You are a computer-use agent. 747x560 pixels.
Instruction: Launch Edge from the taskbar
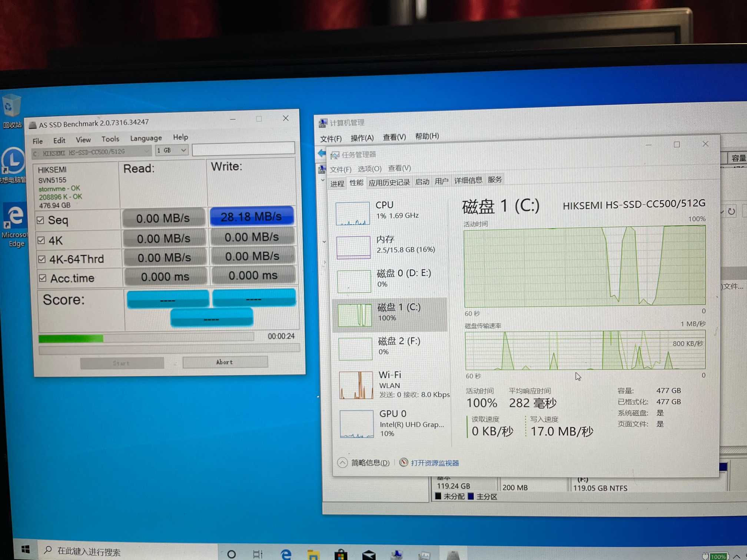(x=286, y=554)
